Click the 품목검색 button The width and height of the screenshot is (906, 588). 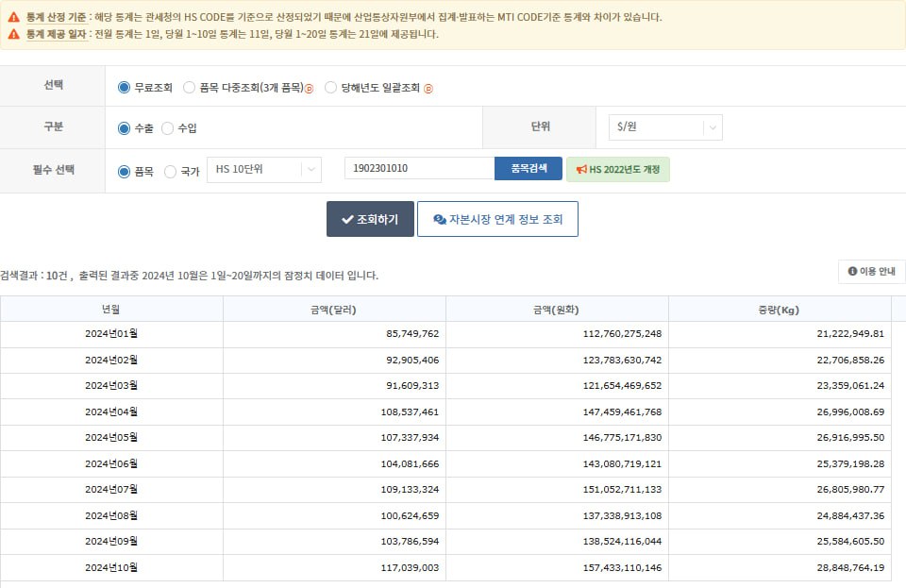click(528, 168)
